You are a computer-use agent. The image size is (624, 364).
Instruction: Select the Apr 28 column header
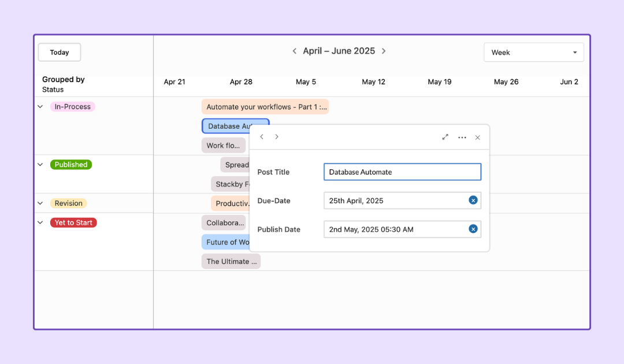(241, 81)
